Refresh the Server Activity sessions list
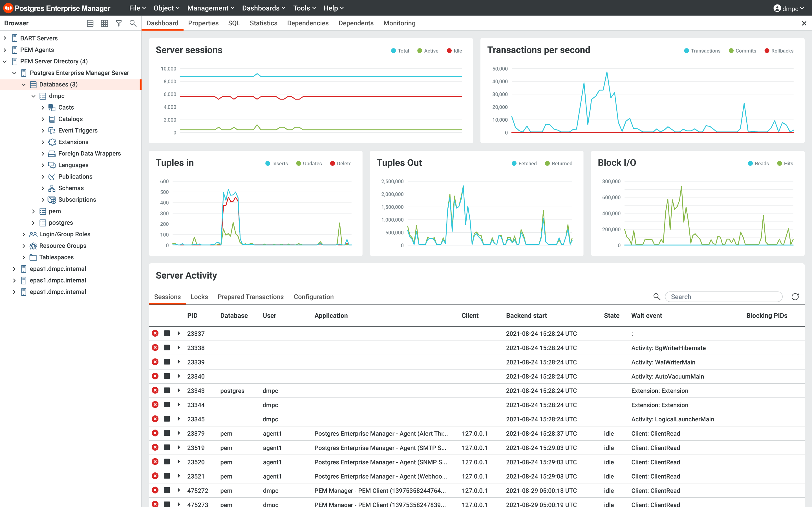This screenshot has height=507, width=812. click(795, 297)
